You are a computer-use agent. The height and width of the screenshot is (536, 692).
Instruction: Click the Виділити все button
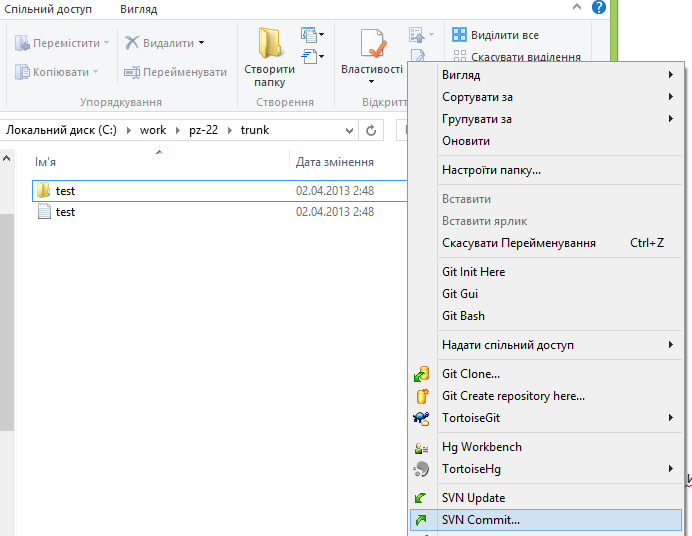[496, 35]
